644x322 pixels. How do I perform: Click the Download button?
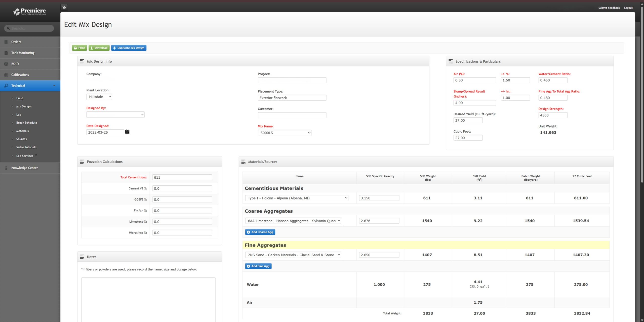[x=99, y=48]
